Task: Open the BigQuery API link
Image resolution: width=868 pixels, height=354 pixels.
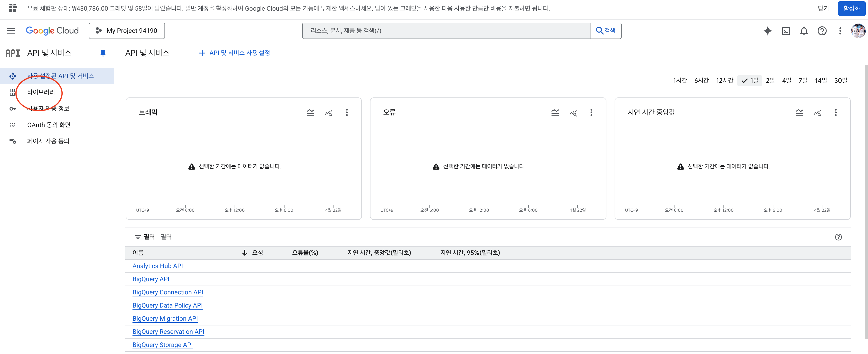Action: point(151,279)
